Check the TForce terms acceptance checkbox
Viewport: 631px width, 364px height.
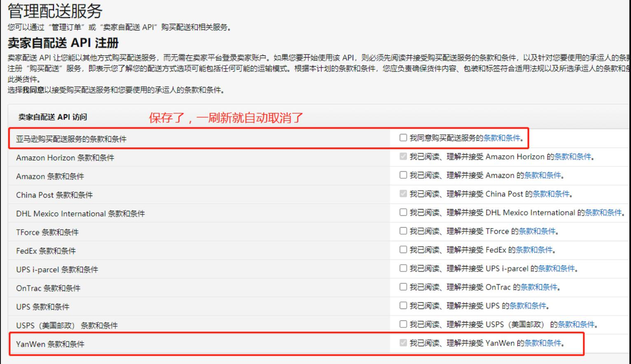tap(403, 231)
